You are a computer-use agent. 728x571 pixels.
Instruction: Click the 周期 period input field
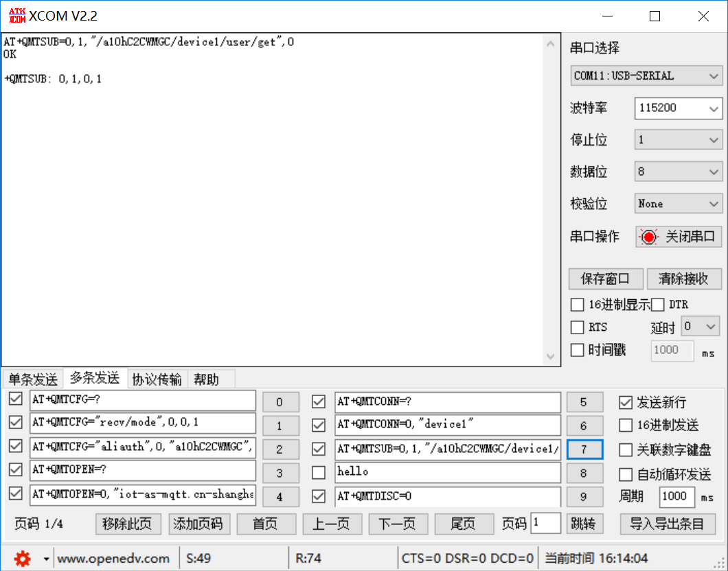(x=676, y=496)
